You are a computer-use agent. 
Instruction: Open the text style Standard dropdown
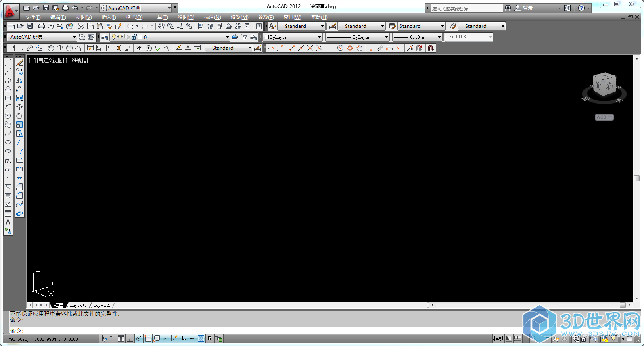coord(302,26)
